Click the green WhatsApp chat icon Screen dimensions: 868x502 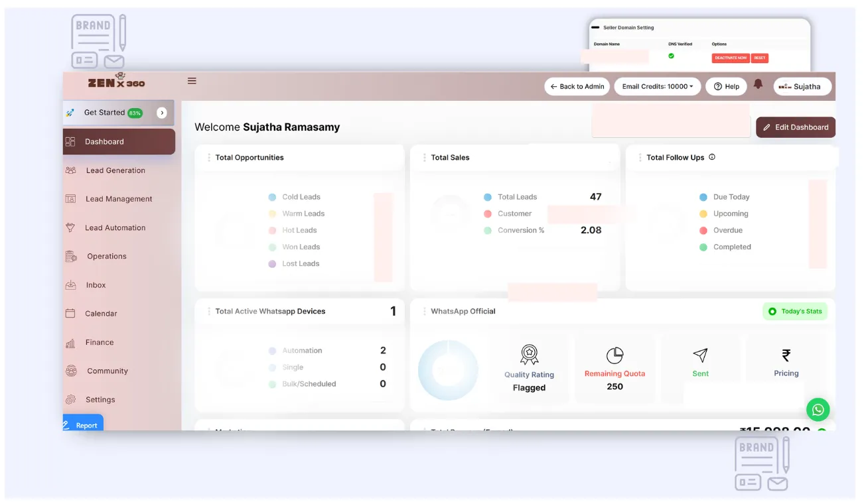point(818,409)
